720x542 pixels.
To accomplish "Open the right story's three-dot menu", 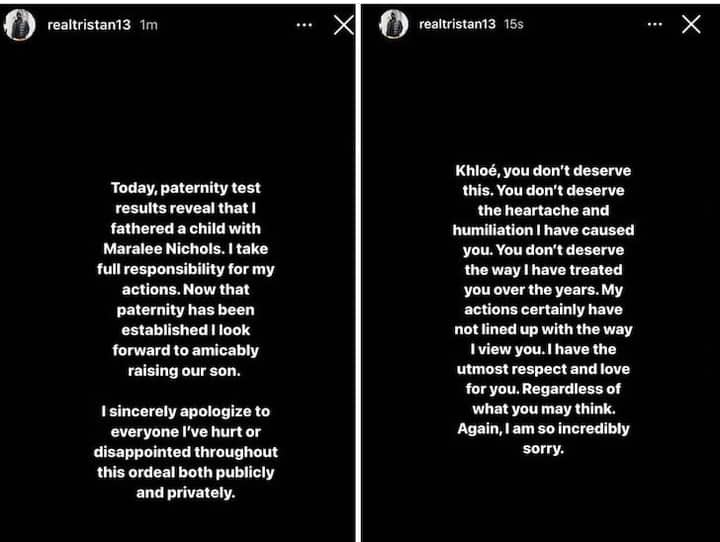I will pos(655,24).
